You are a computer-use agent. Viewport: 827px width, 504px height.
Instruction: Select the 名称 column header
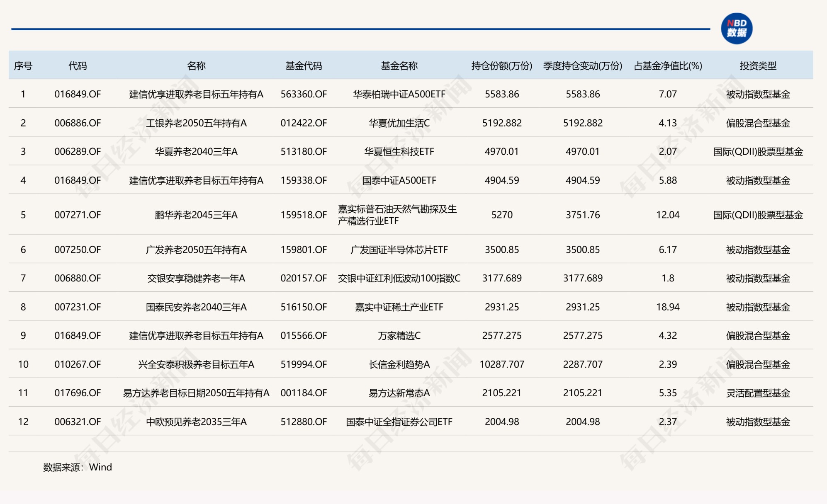tap(196, 66)
